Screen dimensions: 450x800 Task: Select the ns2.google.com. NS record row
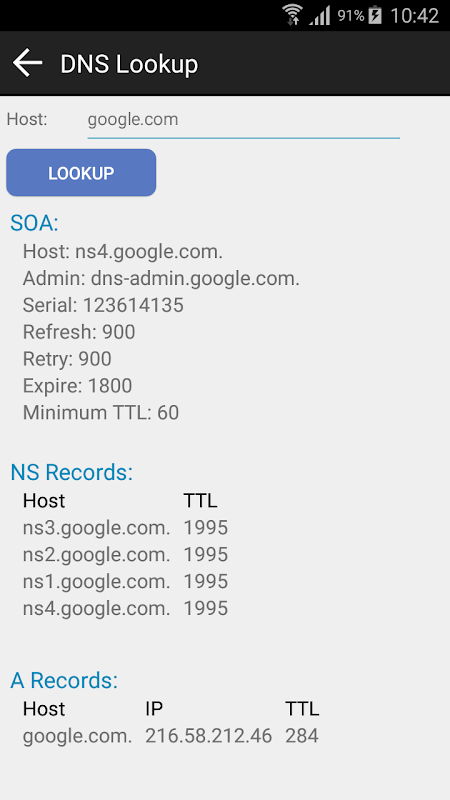tap(126, 555)
